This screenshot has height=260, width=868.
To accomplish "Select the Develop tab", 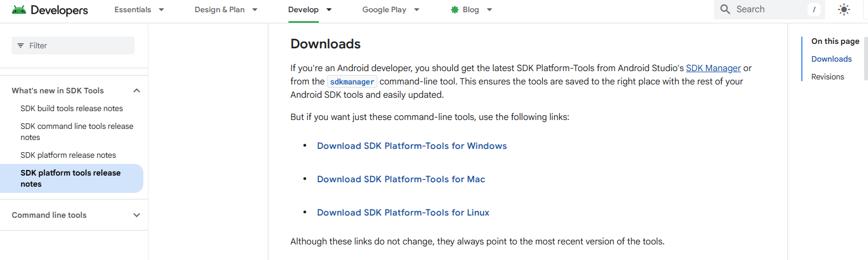I will click(303, 9).
